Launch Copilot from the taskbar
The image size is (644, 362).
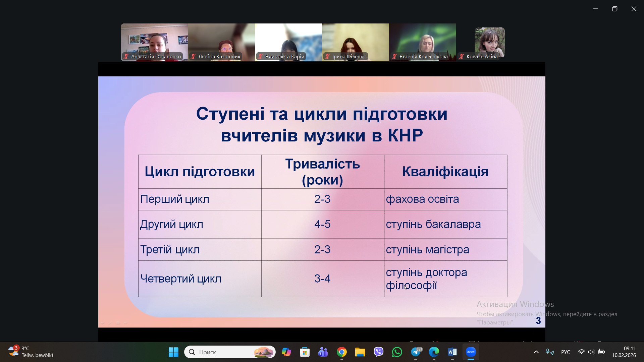pos(286,352)
